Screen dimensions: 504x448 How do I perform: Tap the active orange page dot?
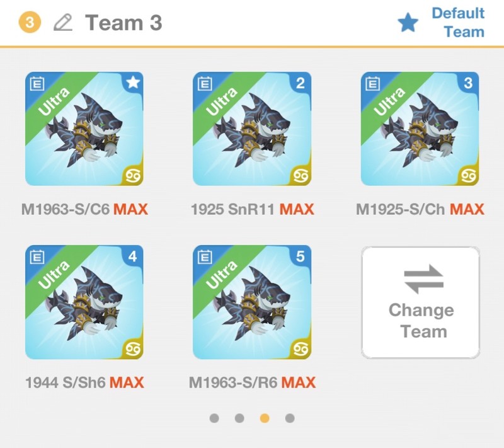click(265, 418)
